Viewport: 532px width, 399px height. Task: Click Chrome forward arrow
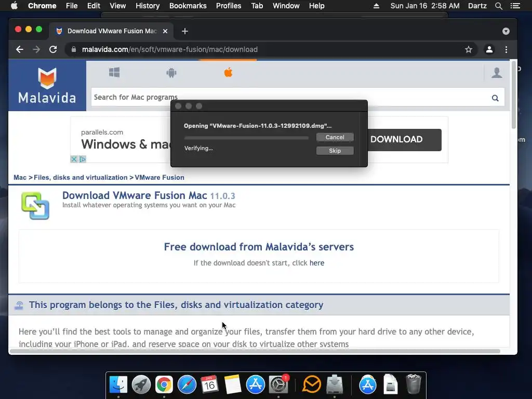[x=36, y=49]
